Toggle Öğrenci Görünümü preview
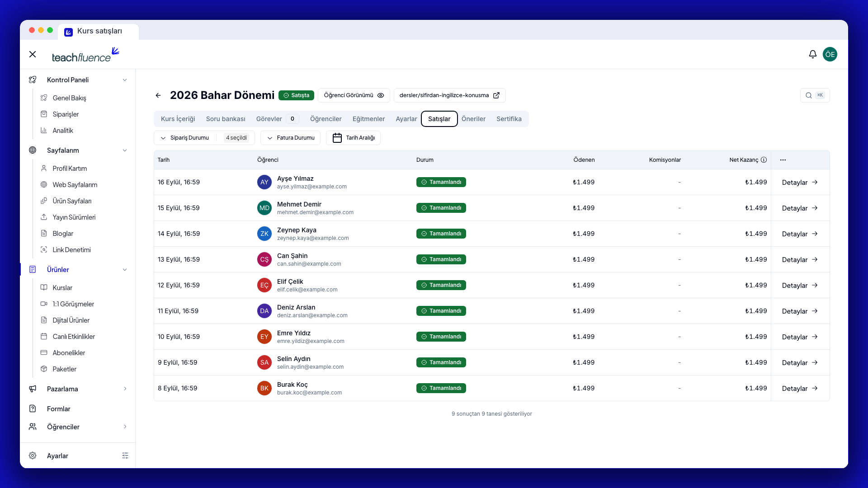 [x=354, y=95]
